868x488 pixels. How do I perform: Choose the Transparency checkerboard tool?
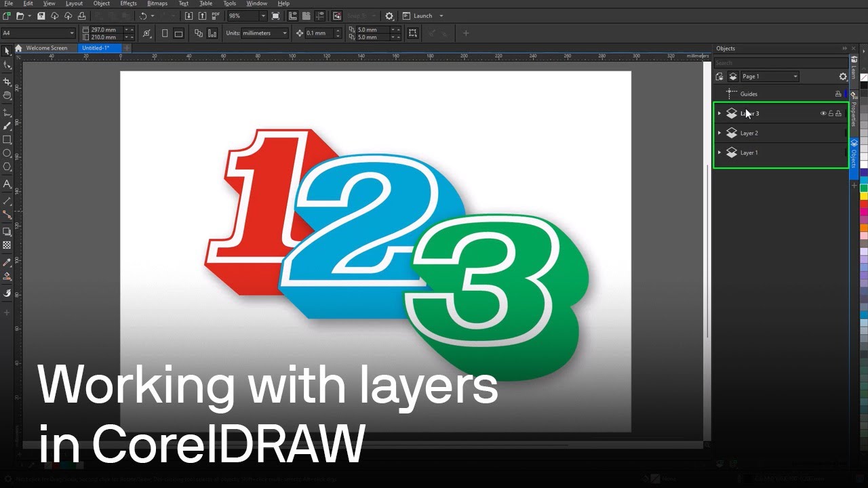click(7, 245)
